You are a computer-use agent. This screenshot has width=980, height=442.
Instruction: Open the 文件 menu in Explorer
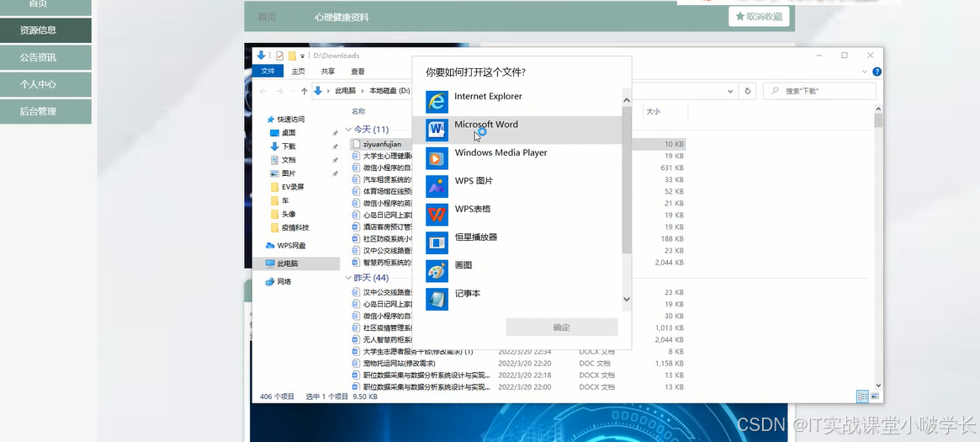(x=268, y=72)
